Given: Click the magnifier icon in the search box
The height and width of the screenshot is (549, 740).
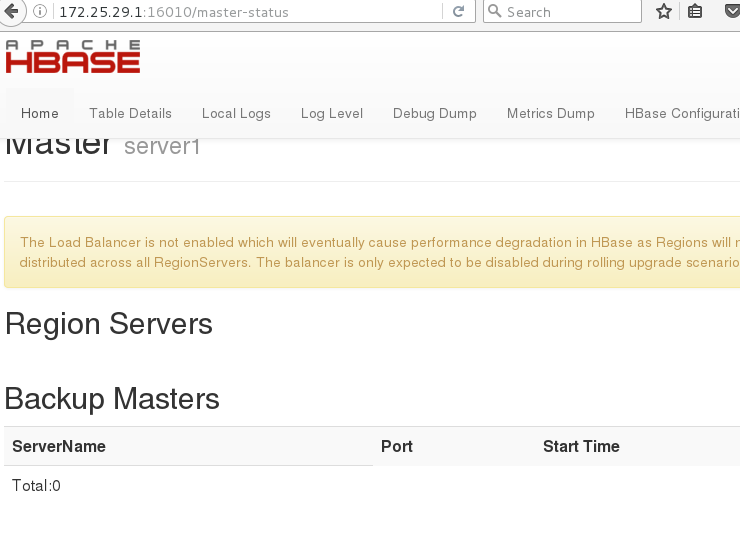Looking at the screenshot, I should pyautogui.click(x=494, y=11).
